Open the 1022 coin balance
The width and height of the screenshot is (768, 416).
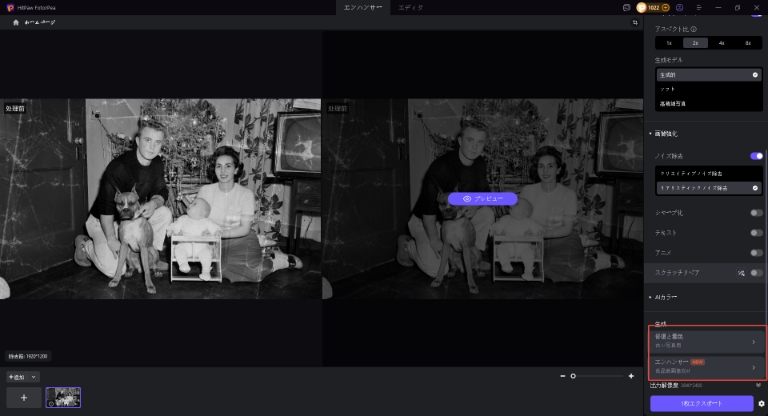(x=653, y=7)
